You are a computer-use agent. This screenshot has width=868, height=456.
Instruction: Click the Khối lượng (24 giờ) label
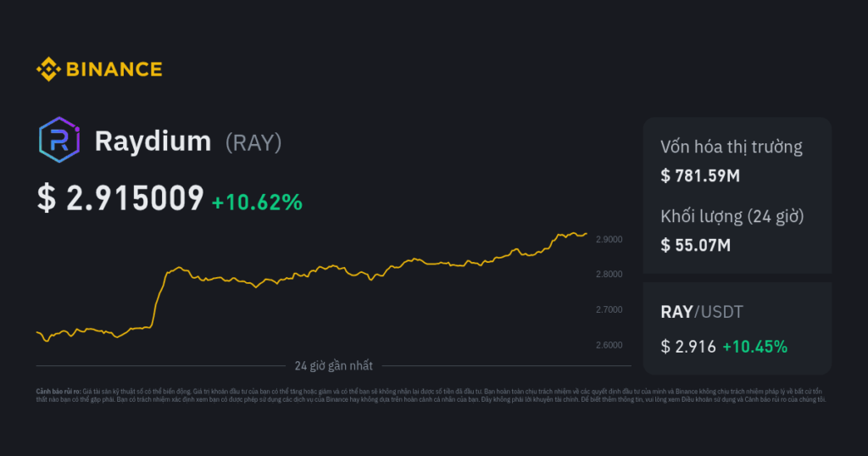732,216
